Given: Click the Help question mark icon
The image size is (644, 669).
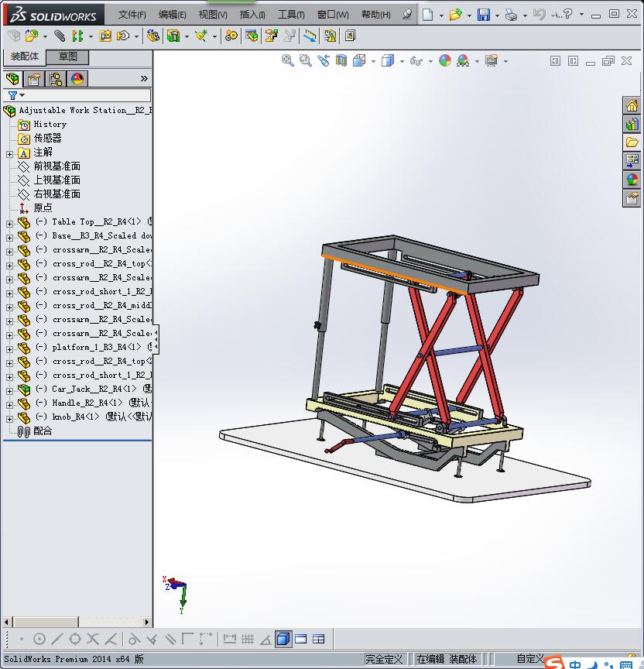Looking at the screenshot, I should (567, 14).
